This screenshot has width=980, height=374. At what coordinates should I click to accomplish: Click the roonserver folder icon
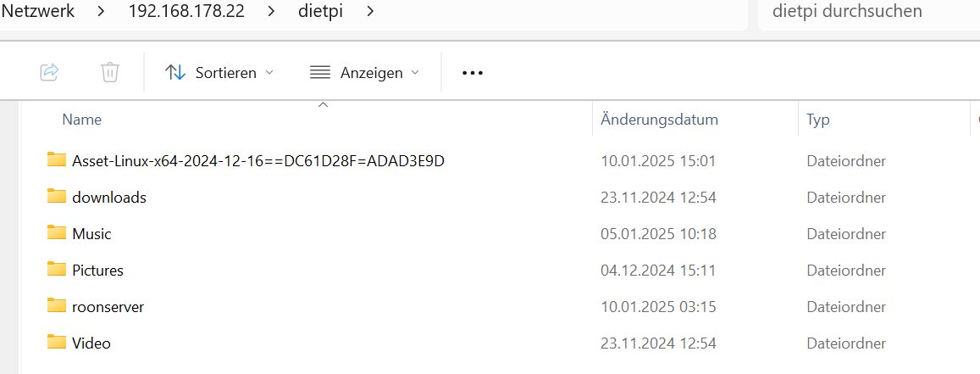pos(57,306)
